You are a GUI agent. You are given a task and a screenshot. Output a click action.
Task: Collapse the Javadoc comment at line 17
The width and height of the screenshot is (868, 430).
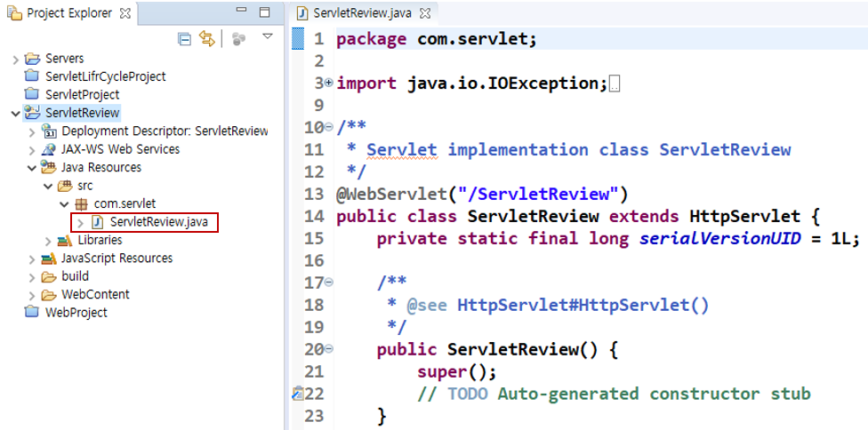coord(329,282)
